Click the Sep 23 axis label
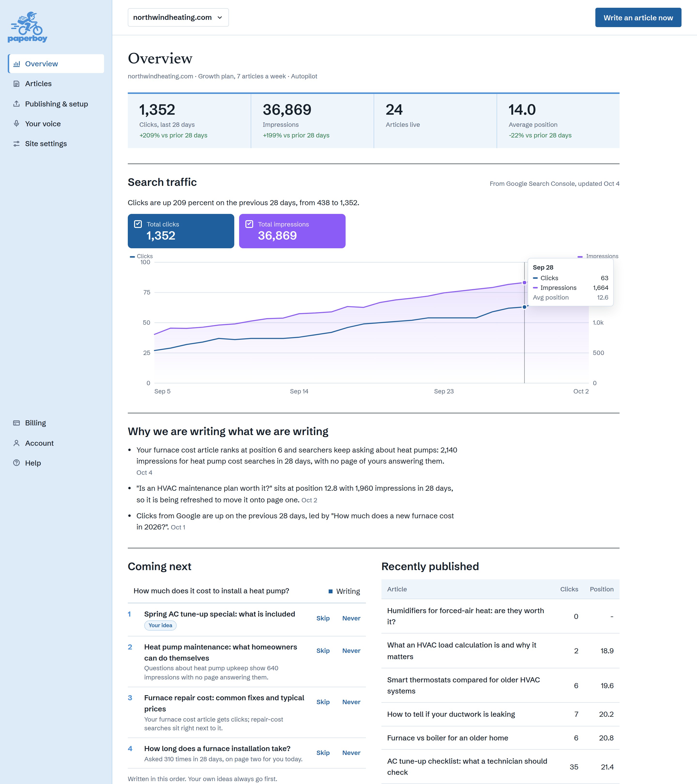The height and width of the screenshot is (784, 697). (444, 391)
